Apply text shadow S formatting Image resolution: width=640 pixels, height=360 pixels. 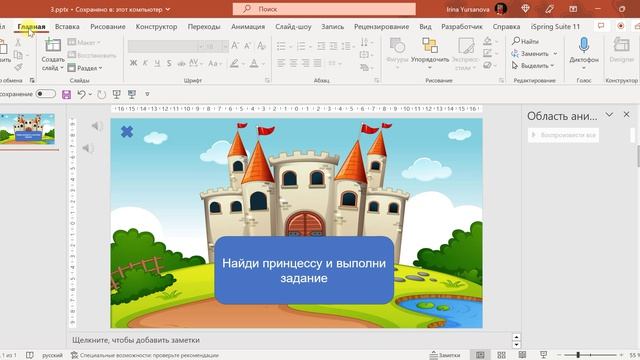pos(169,63)
